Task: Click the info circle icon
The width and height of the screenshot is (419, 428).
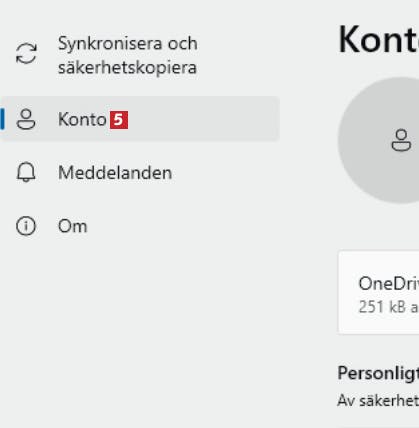Action: point(26,226)
